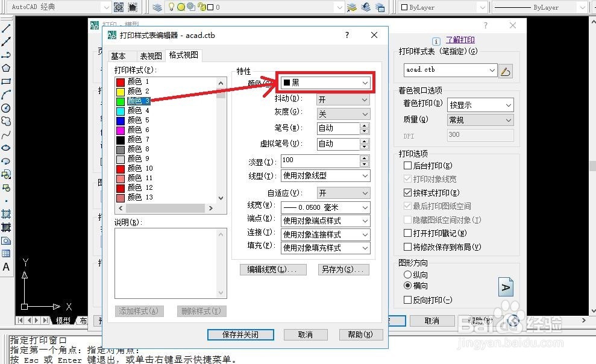Viewport: 596px width, 364px height.
Task: Select the Multiline Text A tool
Action: pyautogui.click(x=6, y=267)
